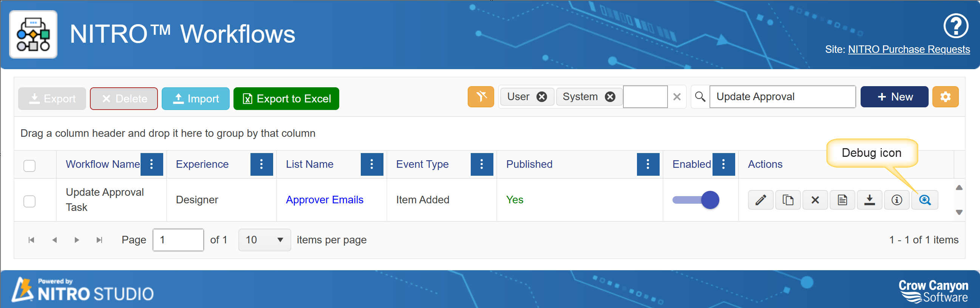Viewport: 980px width, 308px height.
Task: Click the Delete button
Action: click(x=124, y=99)
